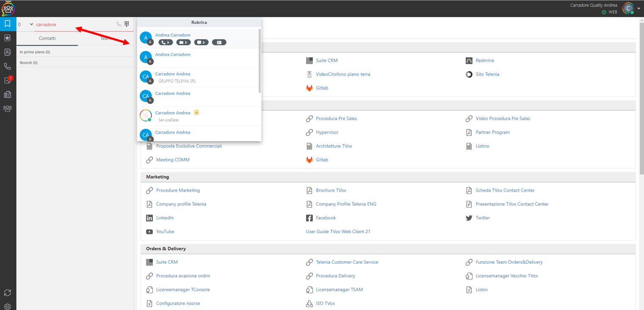Click the Twitter bird icon
The height and width of the screenshot is (310, 644).
pos(469,218)
